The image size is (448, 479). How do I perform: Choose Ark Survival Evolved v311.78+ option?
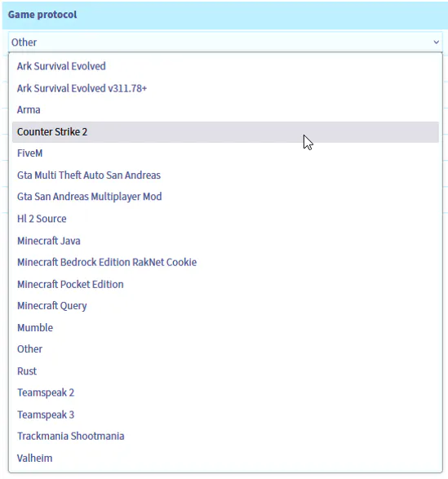pyautogui.click(x=225, y=88)
